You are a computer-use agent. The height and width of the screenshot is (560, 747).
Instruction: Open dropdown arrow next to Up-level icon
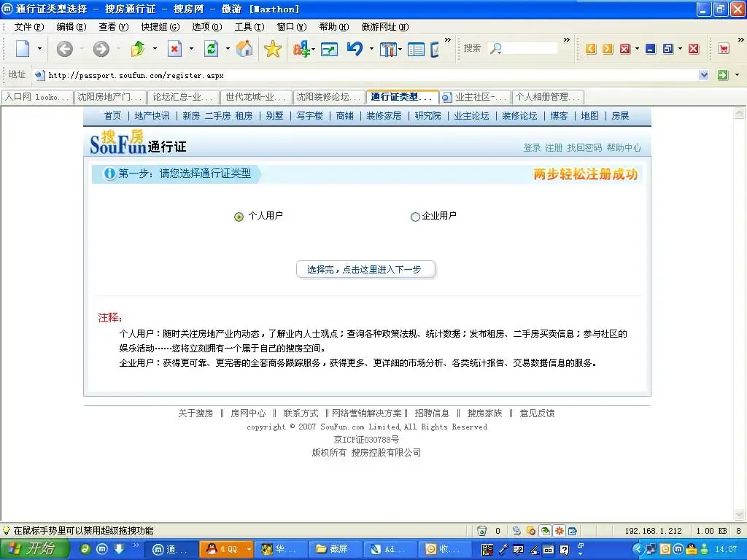[x=155, y=49]
